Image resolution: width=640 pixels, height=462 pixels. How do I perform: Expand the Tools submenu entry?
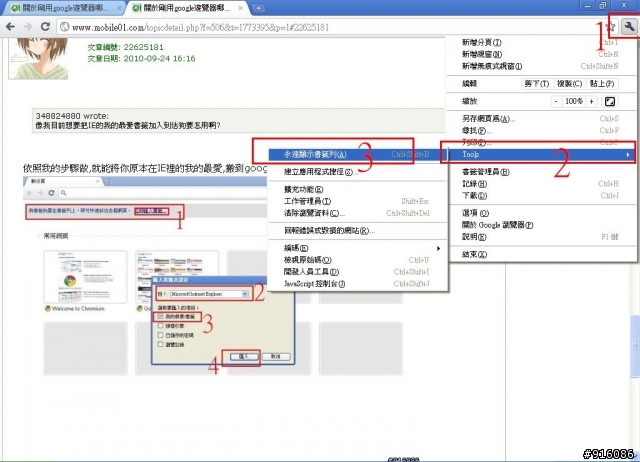[x=542, y=154]
